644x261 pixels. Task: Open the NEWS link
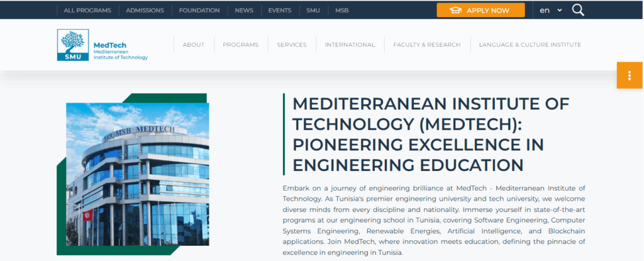tap(244, 11)
